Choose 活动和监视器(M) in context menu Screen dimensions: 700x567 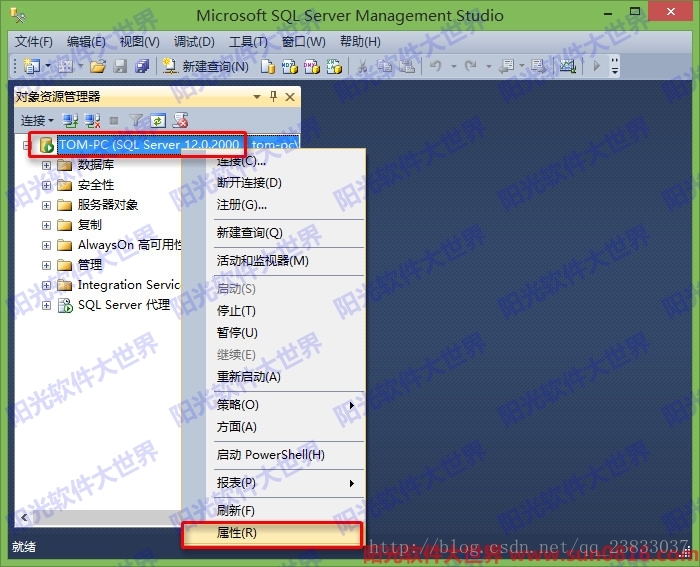pyautogui.click(x=275, y=261)
